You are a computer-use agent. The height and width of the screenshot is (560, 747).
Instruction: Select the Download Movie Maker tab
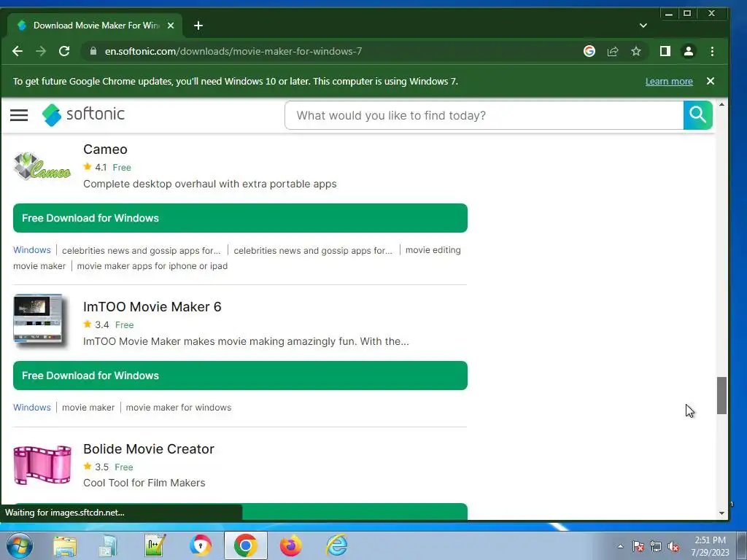point(94,26)
